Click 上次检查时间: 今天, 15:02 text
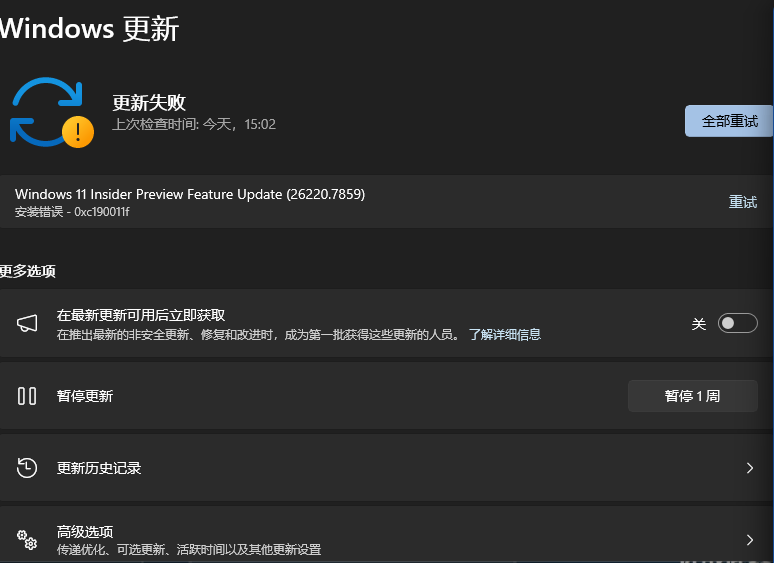This screenshot has width=774, height=563. (194, 124)
